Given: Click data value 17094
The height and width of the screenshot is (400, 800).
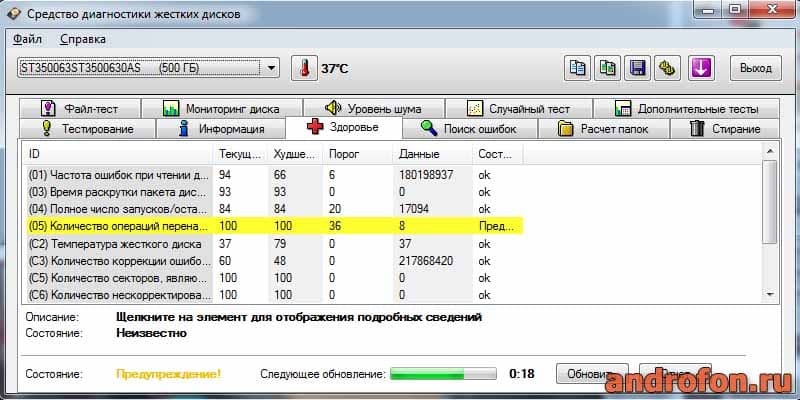Looking at the screenshot, I should (x=414, y=209).
